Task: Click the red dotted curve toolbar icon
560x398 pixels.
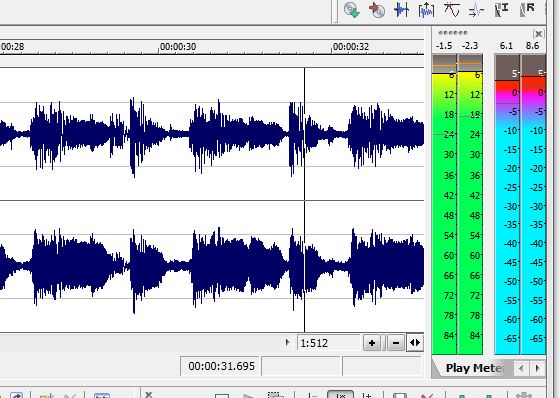Action: [451, 10]
